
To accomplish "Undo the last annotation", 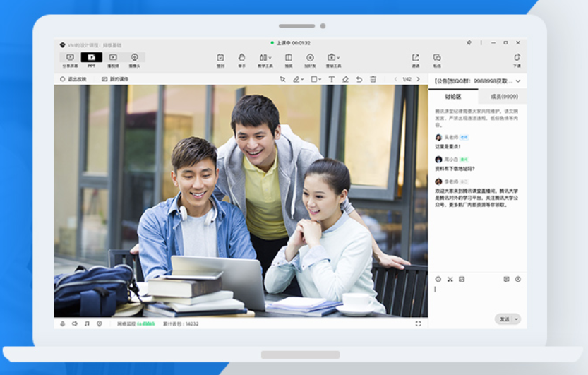I will point(359,79).
